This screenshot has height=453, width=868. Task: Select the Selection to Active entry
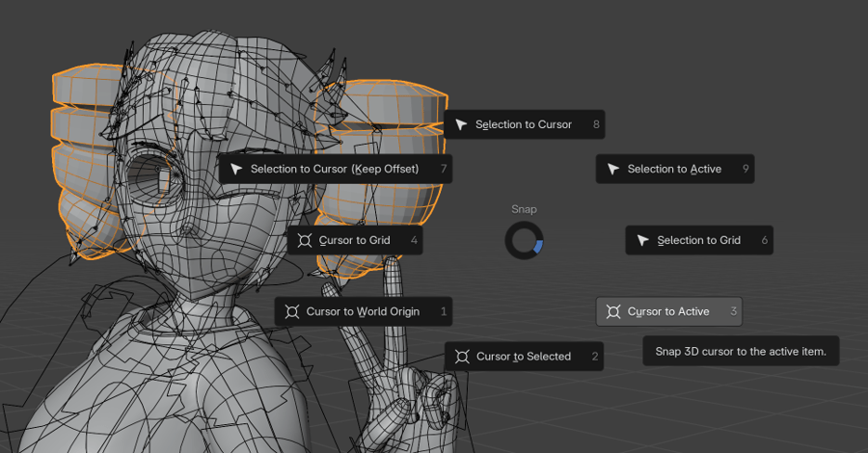[675, 169]
